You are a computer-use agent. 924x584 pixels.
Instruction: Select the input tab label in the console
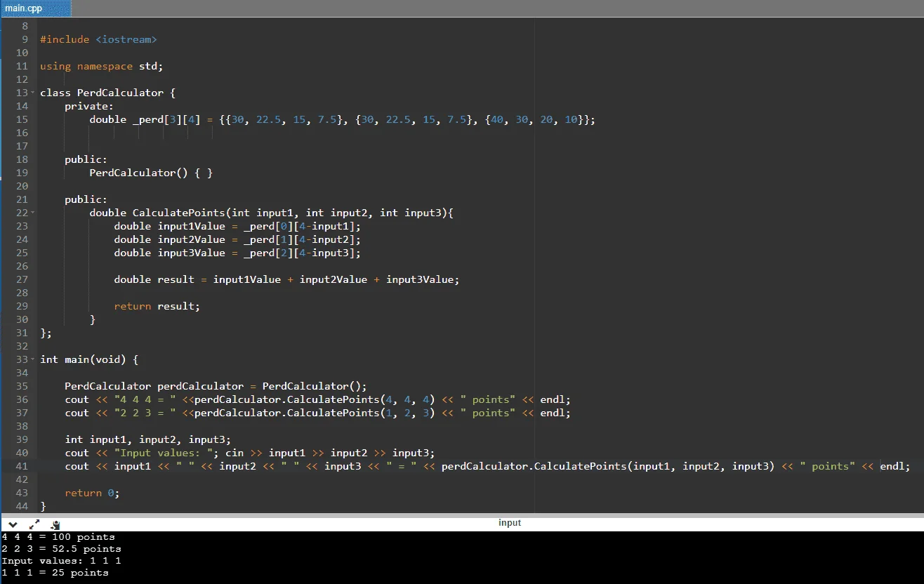pyautogui.click(x=510, y=523)
